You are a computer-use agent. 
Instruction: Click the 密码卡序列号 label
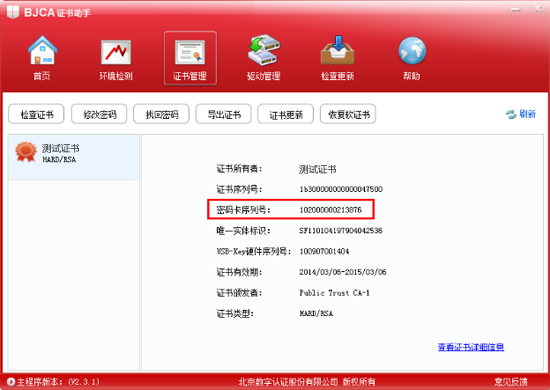[243, 210]
